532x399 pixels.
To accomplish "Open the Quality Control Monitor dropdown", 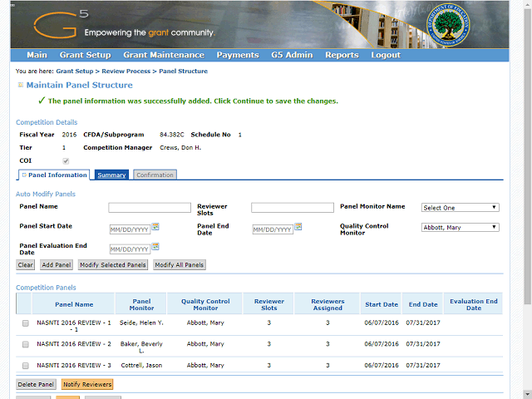I will [460, 227].
